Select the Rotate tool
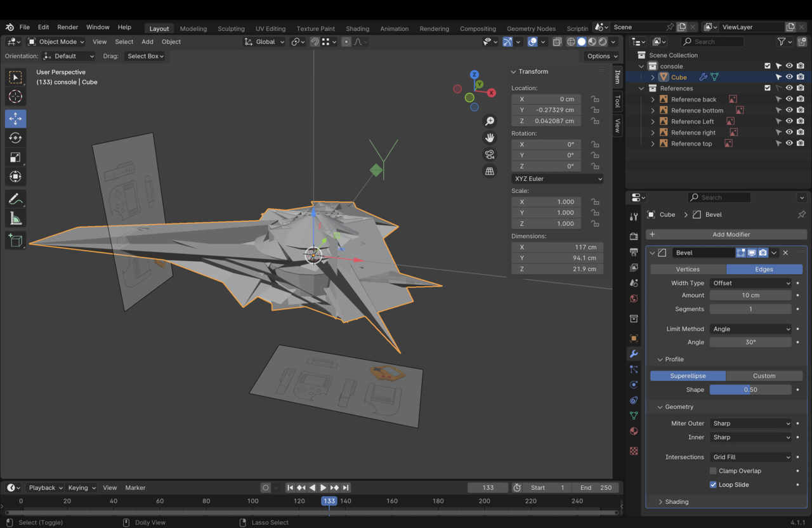812x528 pixels. [16, 138]
